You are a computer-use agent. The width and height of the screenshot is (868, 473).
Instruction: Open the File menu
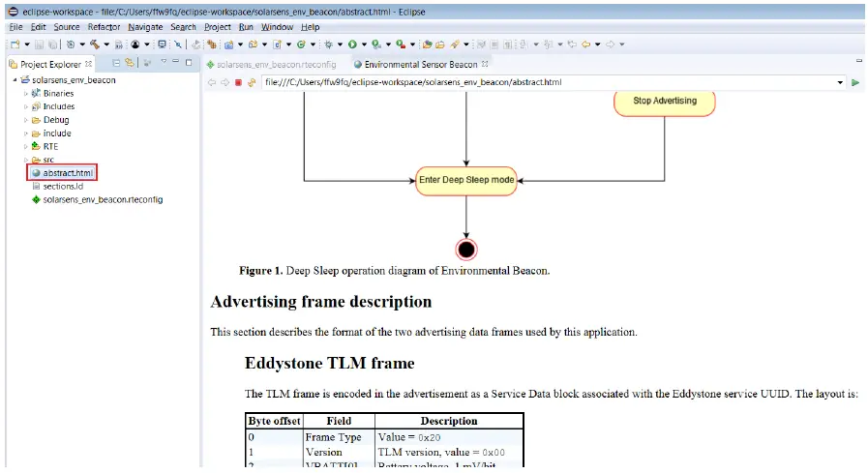[x=15, y=26]
